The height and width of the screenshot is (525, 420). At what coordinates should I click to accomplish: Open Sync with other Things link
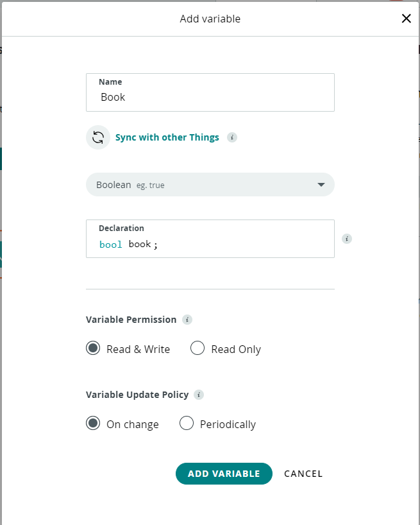pyautogui.click(x=167, y=137)
